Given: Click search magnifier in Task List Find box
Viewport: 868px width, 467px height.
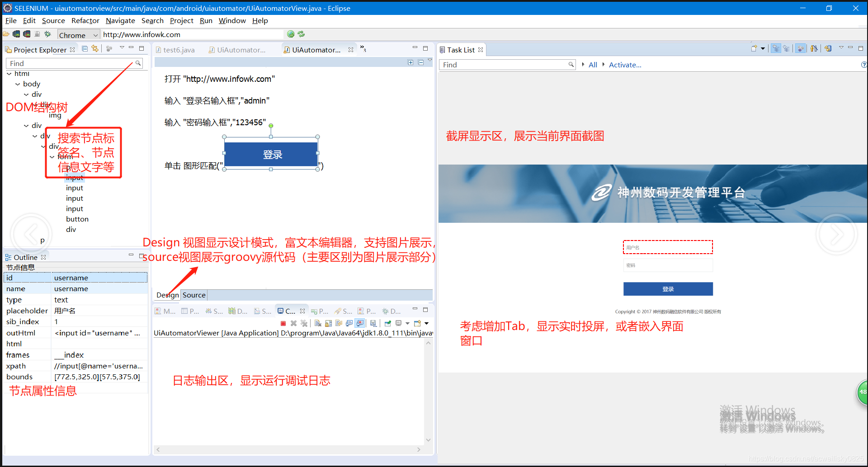Looking at the screenshot, I should pos(571,65).
